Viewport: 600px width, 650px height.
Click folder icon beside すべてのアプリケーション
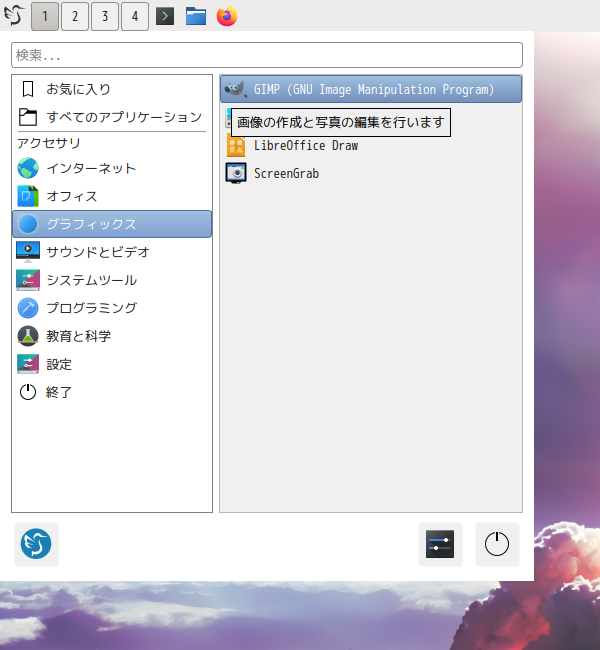28,117
